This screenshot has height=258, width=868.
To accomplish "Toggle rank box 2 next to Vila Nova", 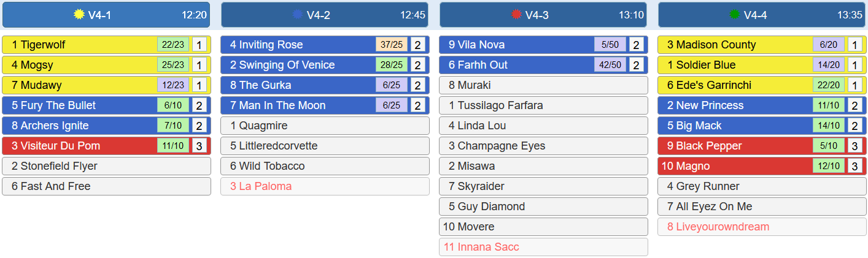I will tap(636, 45).
